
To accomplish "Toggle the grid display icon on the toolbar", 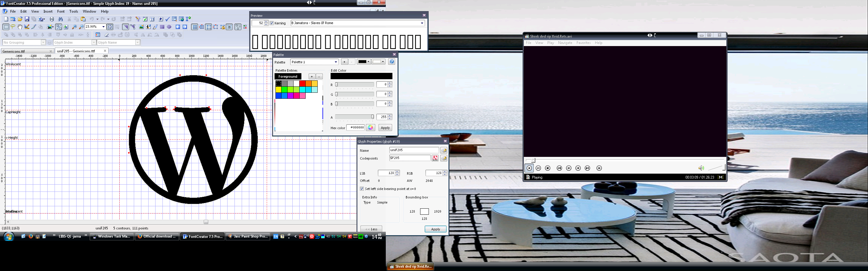I will pyautogui.click(x=195, y=27).
